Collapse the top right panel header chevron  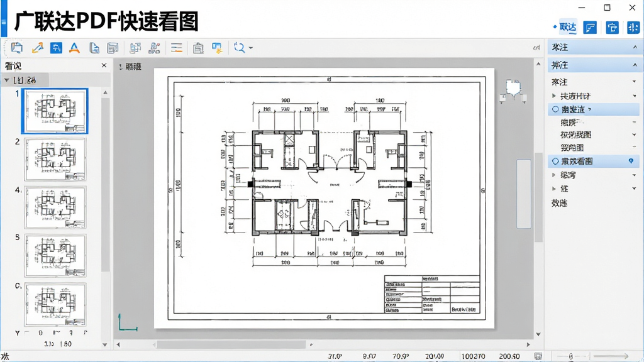pyautogui.click(x=635, y=47)
